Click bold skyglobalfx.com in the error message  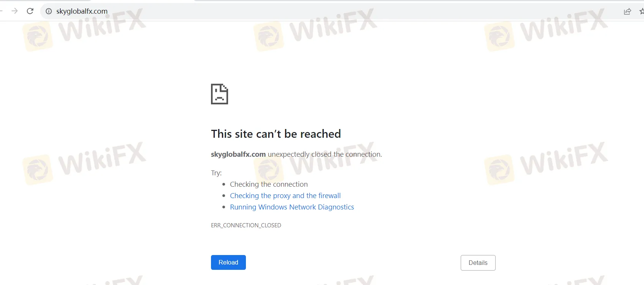click(238, 154)
